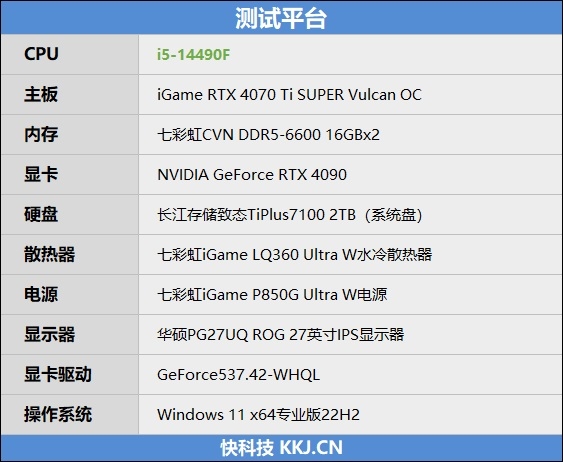Select the 硬盘 row label
The height and width of the screenshot is (462, 563).
coord(41,214)
